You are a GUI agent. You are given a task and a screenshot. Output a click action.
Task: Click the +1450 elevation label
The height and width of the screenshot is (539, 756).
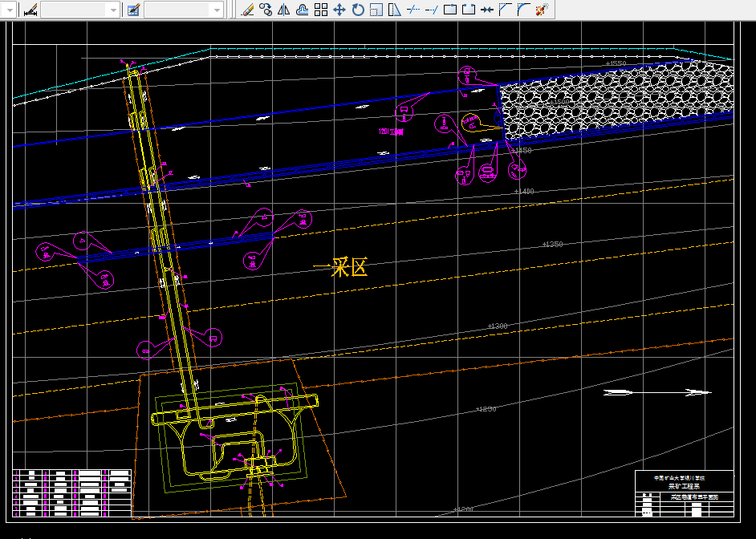pyautogui.click(x=521, y=150)
